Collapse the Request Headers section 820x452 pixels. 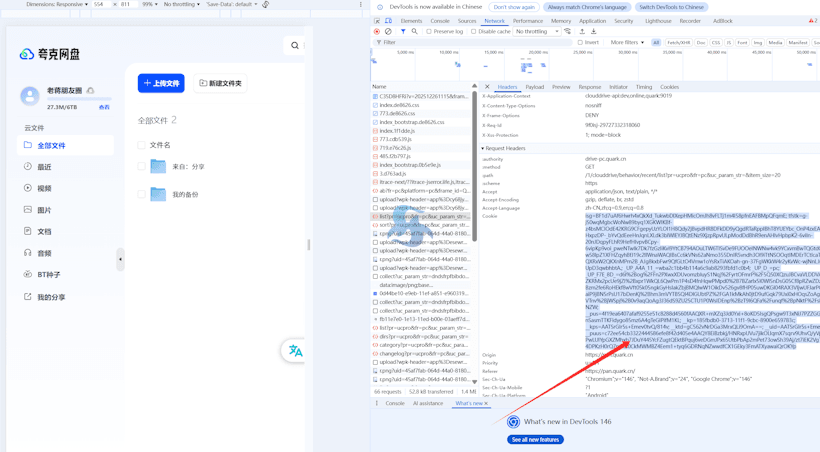point(483,148)
